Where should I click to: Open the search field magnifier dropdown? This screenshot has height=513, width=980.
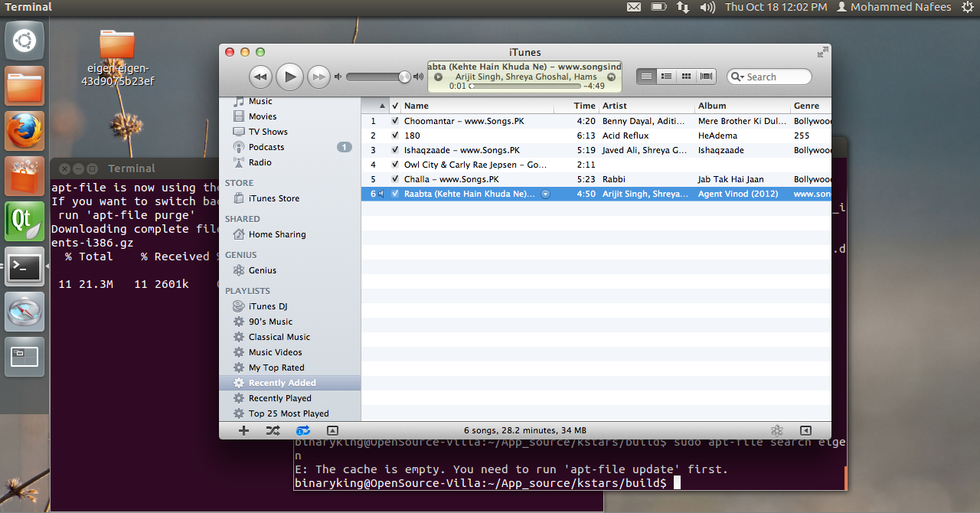pos(737,77)
